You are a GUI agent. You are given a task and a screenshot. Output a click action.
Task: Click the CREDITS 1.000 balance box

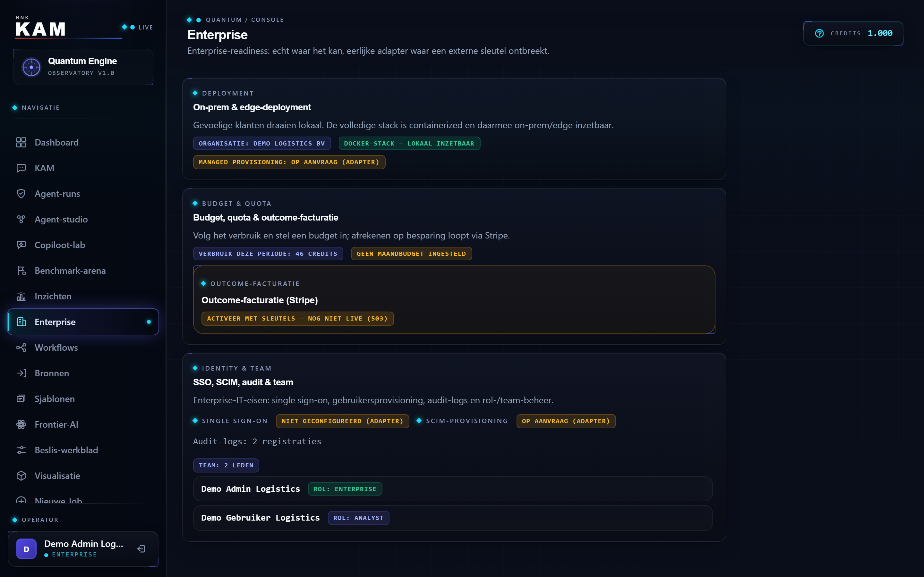[x=853, y=33]
